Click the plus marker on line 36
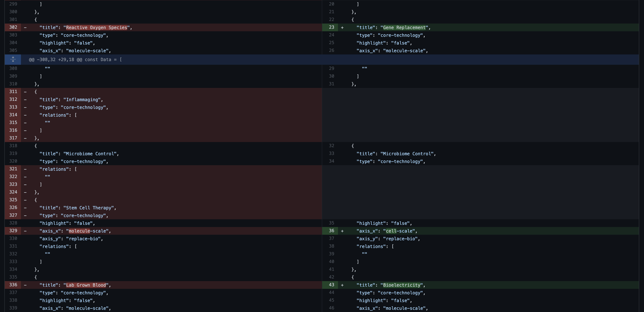The width and height of the screenshot is (644, 312). 342,231
